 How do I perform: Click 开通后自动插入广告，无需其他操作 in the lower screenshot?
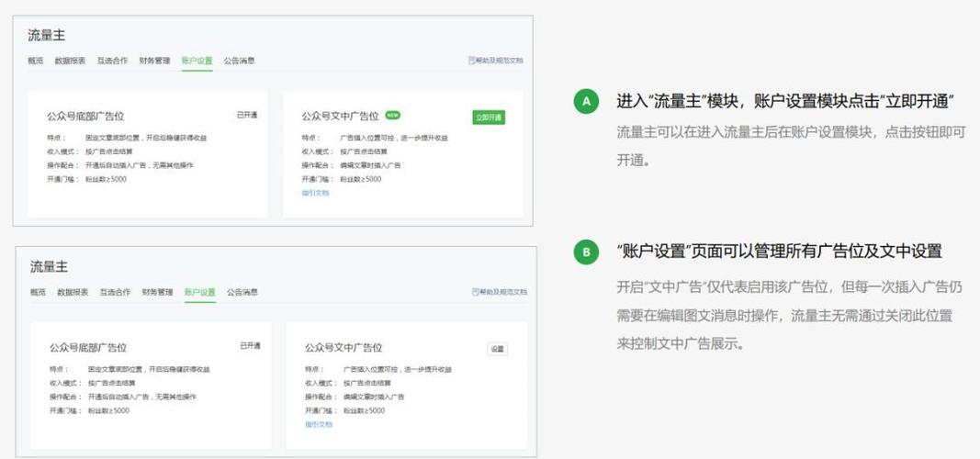tap(142, 397)
